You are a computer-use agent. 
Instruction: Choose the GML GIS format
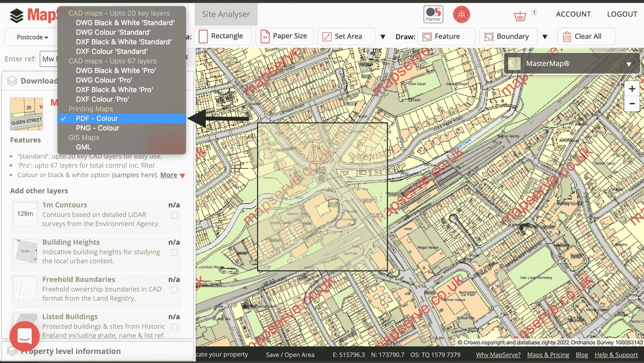pyautogui.click(x=122, y=147)
